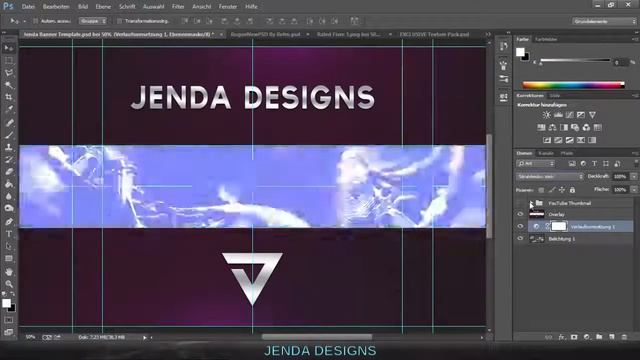The height and width of the screenshot is (360, 640).
Task: Select the Rectangle shape tool
Action: click(9, 259)
